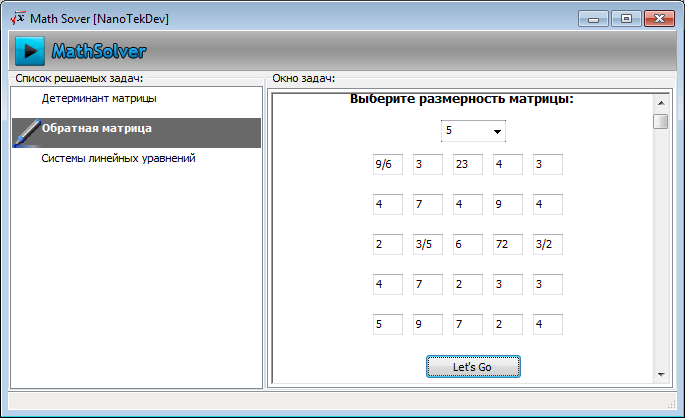685x418 pixels.
Task: Click the matrix cell containing 3/5
Action: [x=428, y=244]
